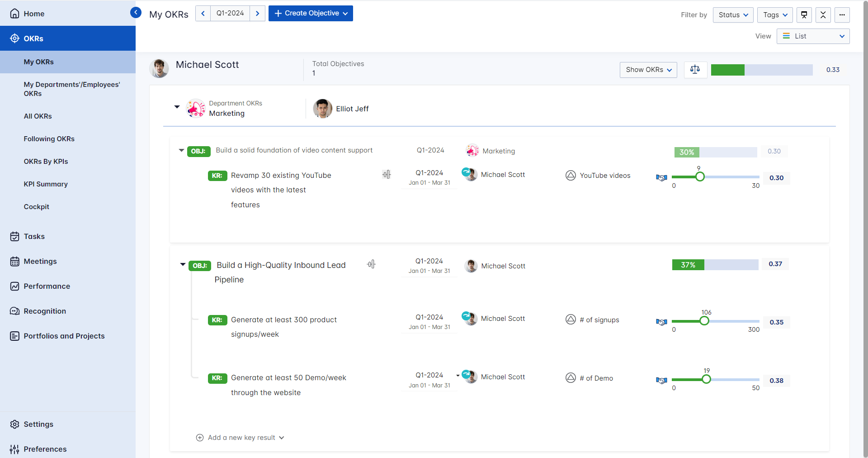Collapse the sidebar with the arrow button
Image resolution: width=868 pixels, height=458 pixels.
(x=136, y=13)
